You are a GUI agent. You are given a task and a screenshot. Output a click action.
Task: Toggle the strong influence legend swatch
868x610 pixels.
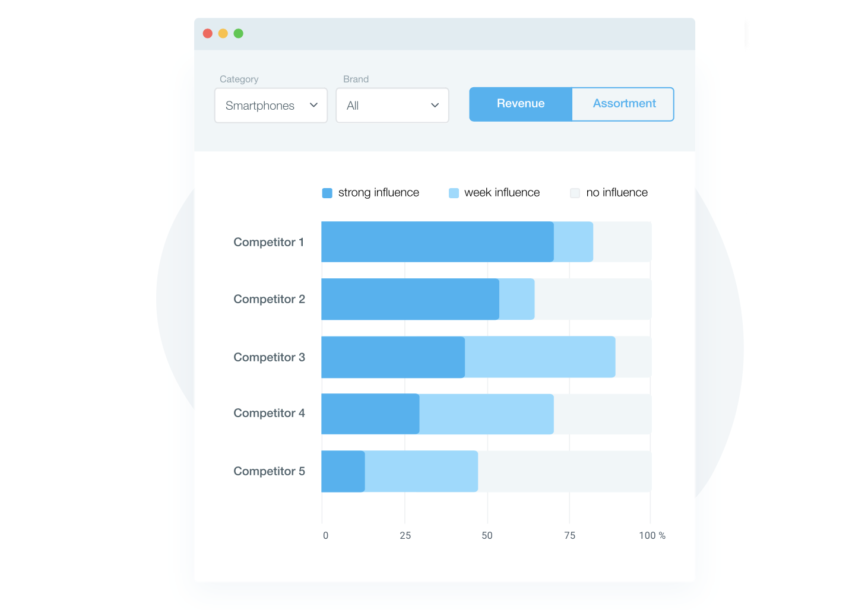click(327, 193)
